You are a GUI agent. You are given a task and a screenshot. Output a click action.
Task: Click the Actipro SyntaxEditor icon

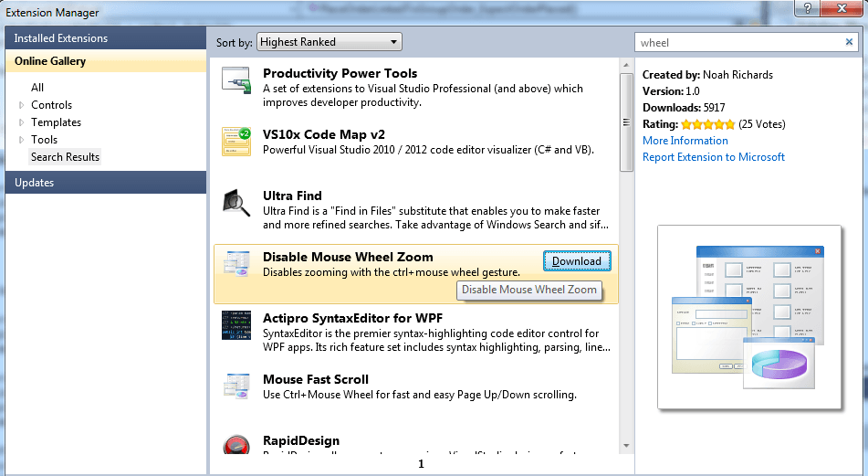coord(236,325)
